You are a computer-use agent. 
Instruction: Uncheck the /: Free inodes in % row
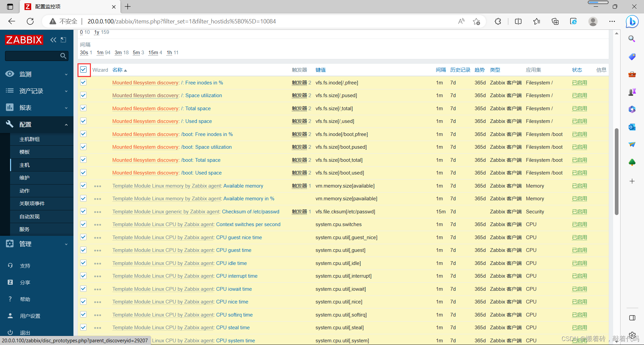(84, 82)
